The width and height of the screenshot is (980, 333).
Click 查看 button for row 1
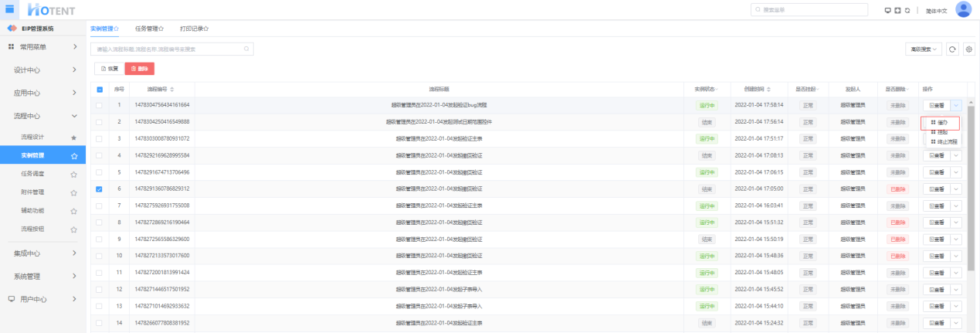[936, 105]
